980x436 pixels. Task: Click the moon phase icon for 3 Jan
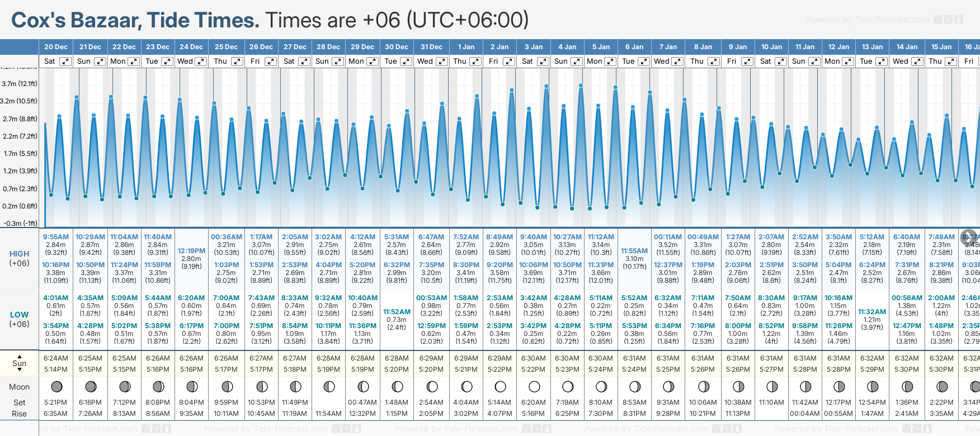pos(534,386)
